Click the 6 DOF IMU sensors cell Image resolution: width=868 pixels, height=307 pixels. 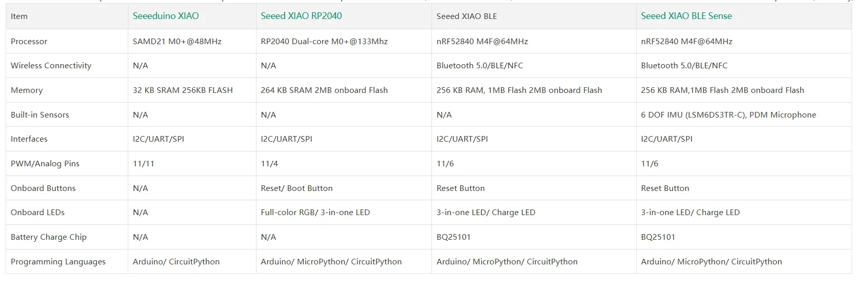(728, 115)
